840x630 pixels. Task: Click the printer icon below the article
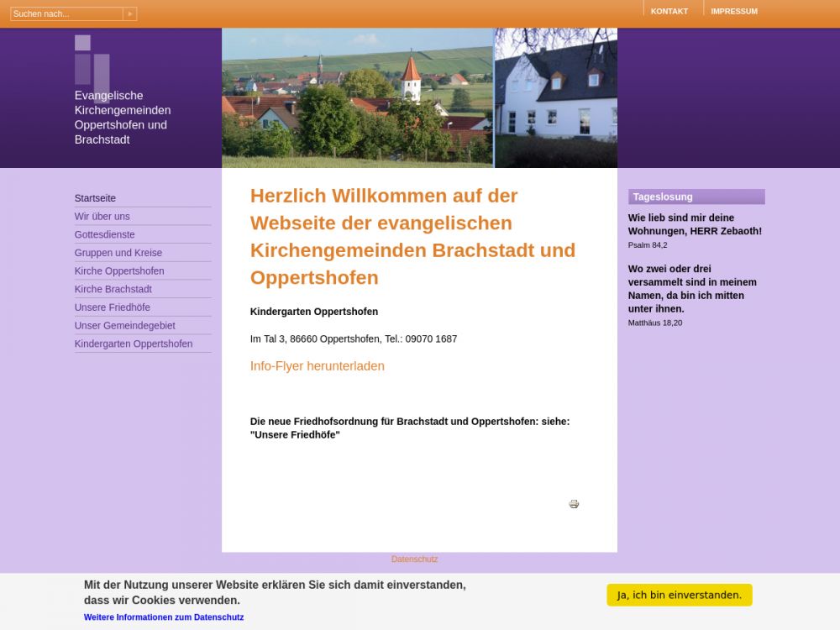click(x=574, y=504)
